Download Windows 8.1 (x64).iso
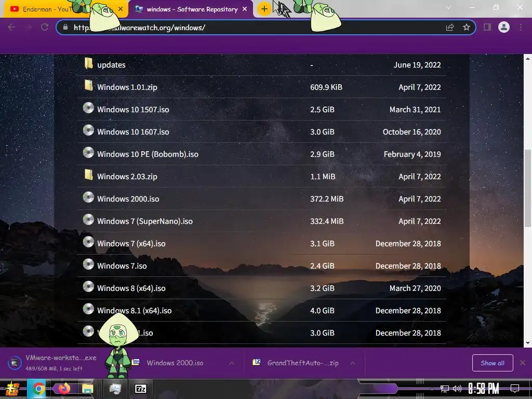Screen dimensions: 532x399 (x=135, y=311)
